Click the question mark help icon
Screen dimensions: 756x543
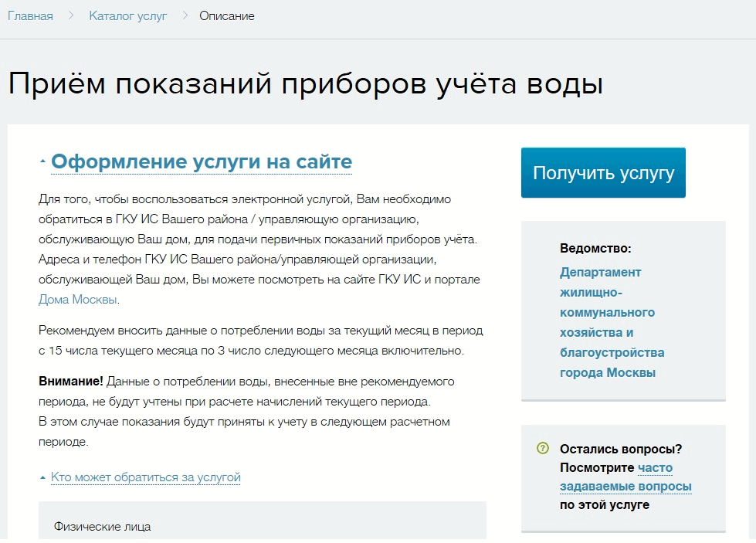tap(542, 449)
